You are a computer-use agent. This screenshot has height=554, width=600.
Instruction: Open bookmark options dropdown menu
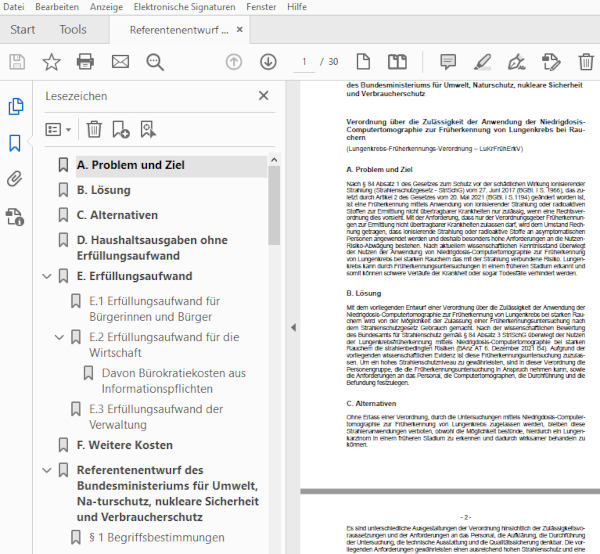59,129
